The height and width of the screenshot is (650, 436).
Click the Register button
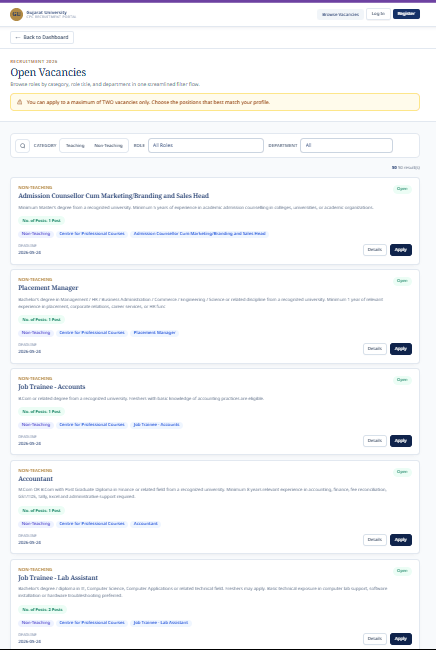coord(406,14)
